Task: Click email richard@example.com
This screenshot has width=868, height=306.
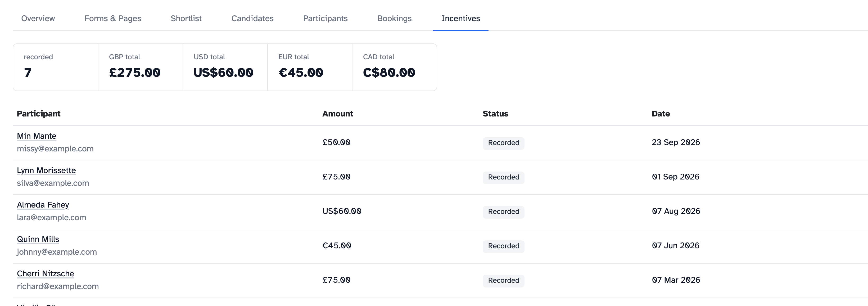Action: [x=58, y=286]
